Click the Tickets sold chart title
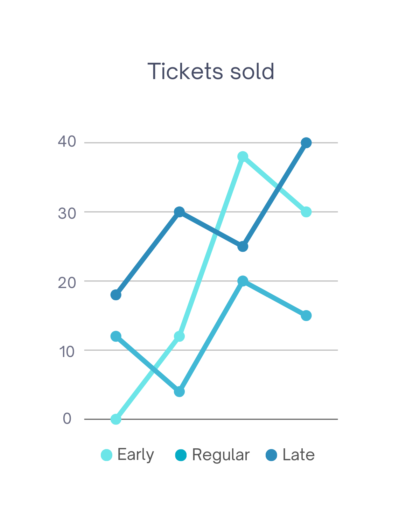The image size is (420, 525). pyautogui.click(x=211, y=71)
